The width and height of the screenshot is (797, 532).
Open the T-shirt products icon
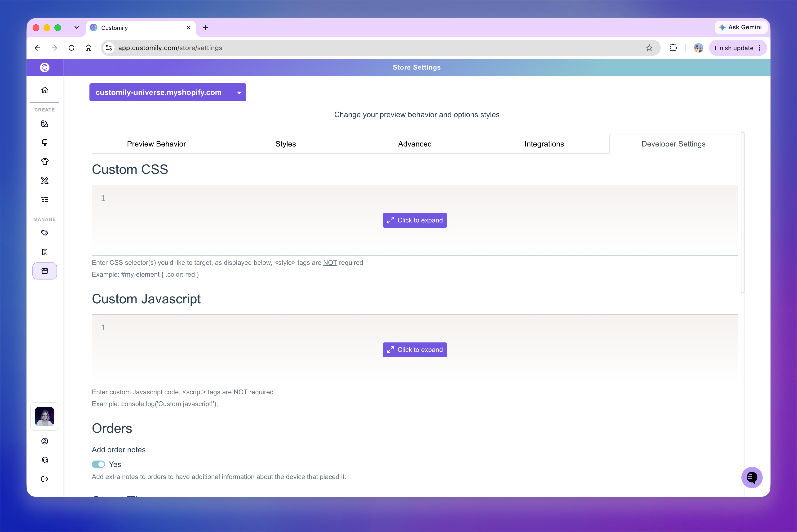pyautogui.click(x=45, y=161)
